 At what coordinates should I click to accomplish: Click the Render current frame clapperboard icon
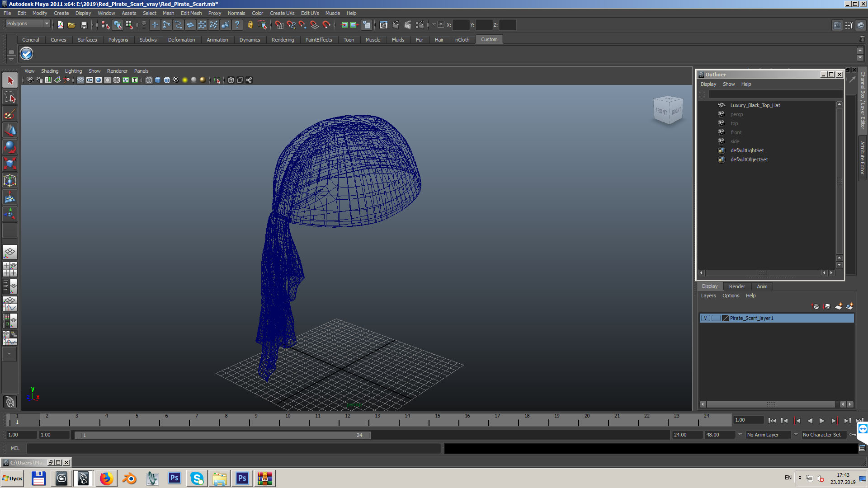pyautogui.click(x=396, y=25)
